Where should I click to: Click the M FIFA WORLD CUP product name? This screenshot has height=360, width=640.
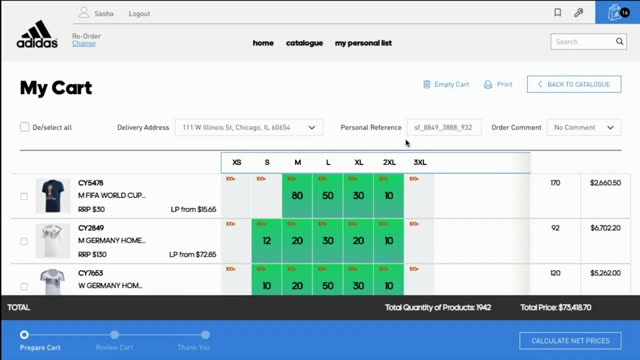point(112,196)
